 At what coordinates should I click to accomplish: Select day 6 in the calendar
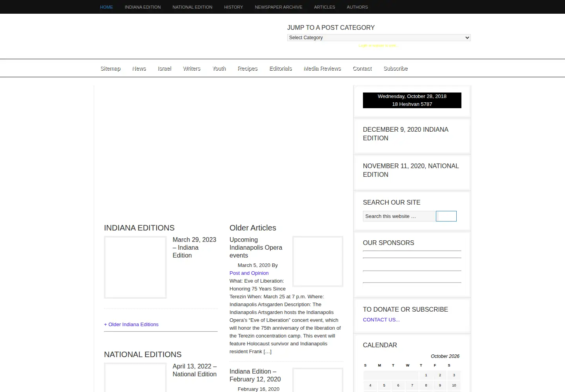(398, 385)
